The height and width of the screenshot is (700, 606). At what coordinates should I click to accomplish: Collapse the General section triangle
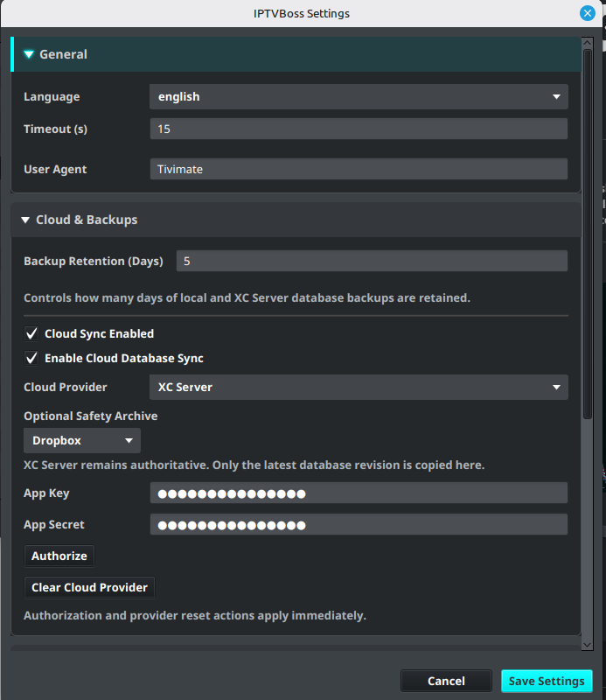click(x=29, y=54)
